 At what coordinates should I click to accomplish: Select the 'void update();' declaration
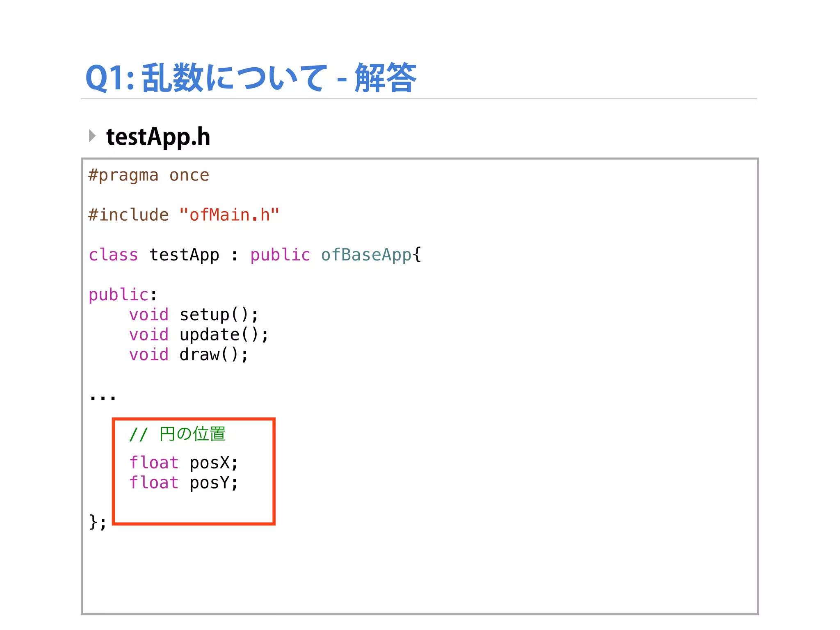[x=199, y=335]
